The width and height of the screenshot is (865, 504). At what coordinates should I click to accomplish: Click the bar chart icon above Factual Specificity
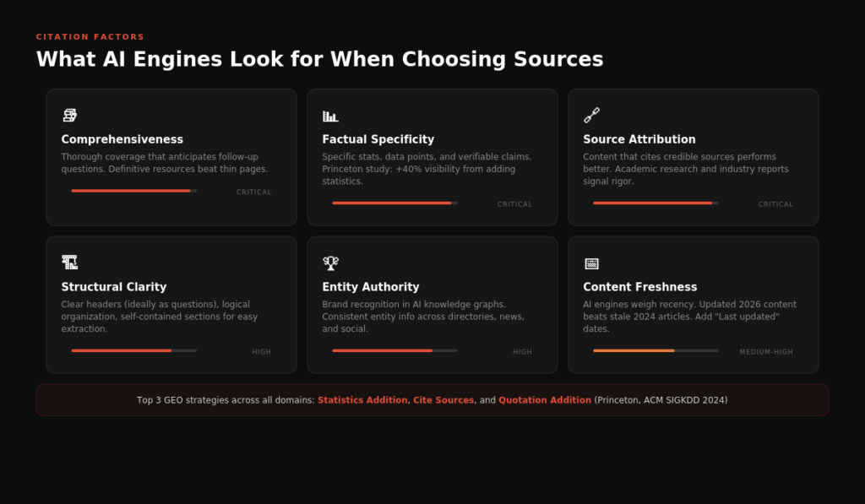tap(330, 116)
